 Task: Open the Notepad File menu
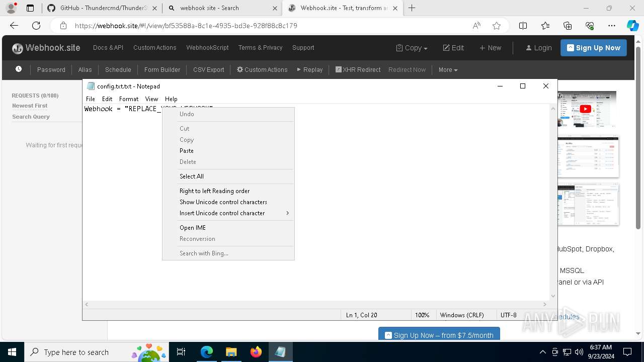(91, 99)
